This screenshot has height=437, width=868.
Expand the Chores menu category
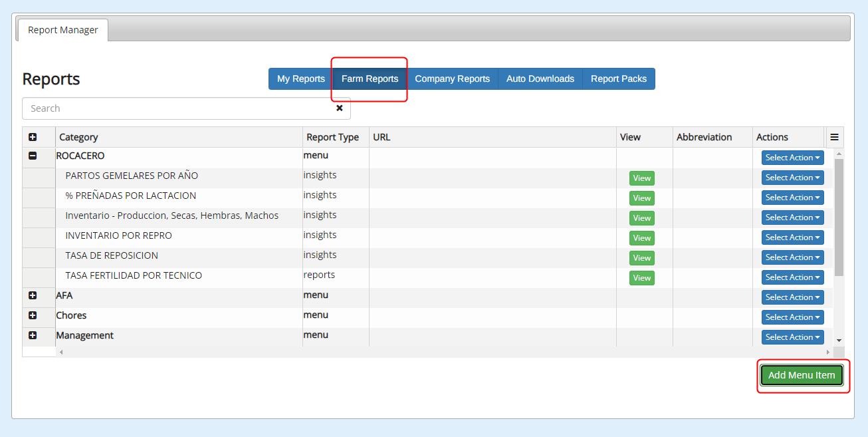(x=33, y=315)
